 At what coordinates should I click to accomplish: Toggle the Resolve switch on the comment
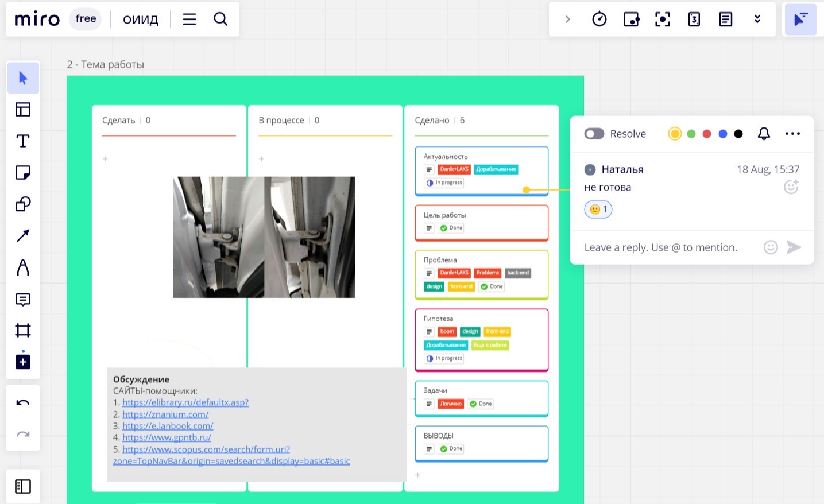(x=594, y=134)
